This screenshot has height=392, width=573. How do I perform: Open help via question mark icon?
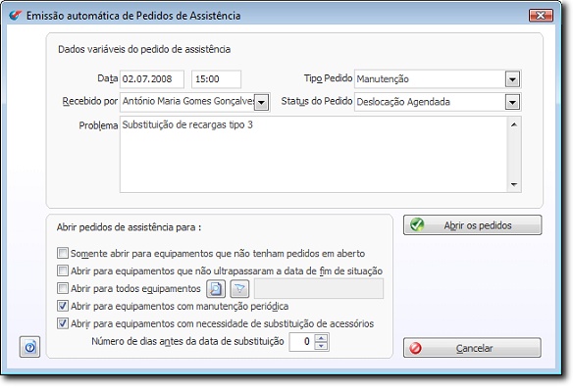point(30,347)
